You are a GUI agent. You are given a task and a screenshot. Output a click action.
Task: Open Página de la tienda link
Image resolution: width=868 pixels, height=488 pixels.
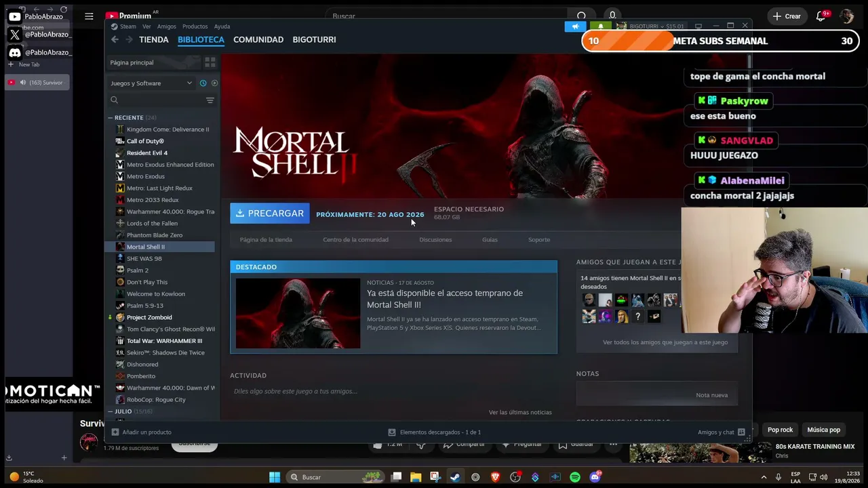pyautogui.click(x=266, y=239)
